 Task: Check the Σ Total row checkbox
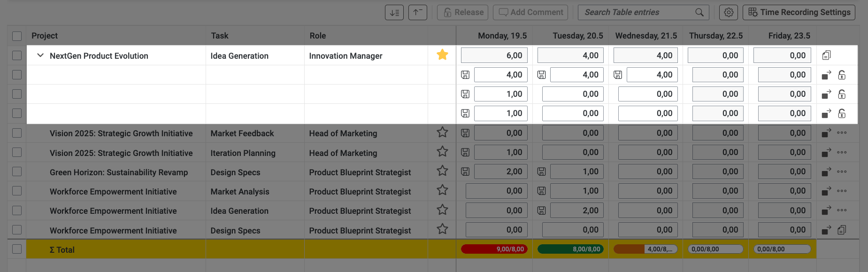coord(17,249)
